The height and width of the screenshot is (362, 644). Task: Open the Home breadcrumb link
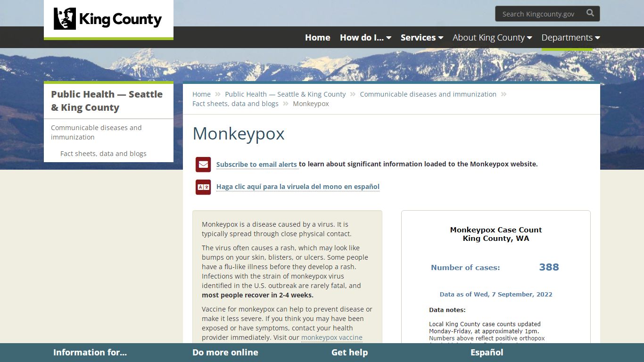click(201, 94)
